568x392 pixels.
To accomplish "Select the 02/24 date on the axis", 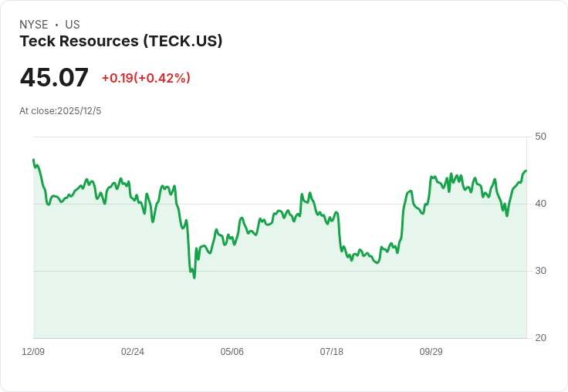I will [x=133, y=352].
